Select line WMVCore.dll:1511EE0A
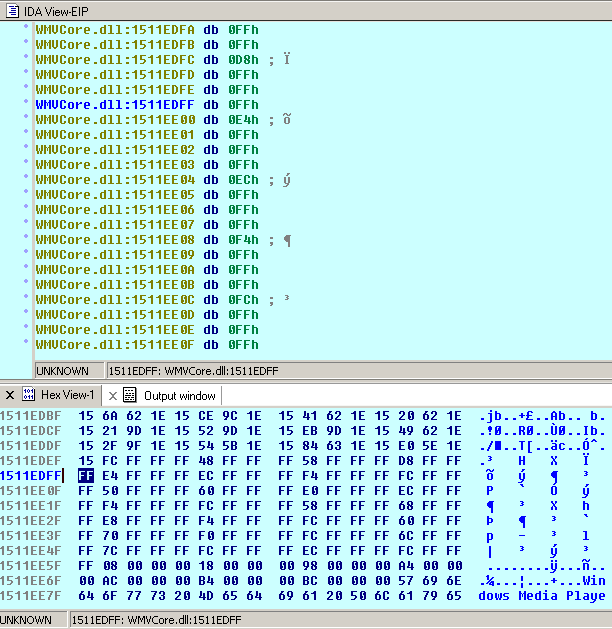612x629 pixels. tap(147, 270)
